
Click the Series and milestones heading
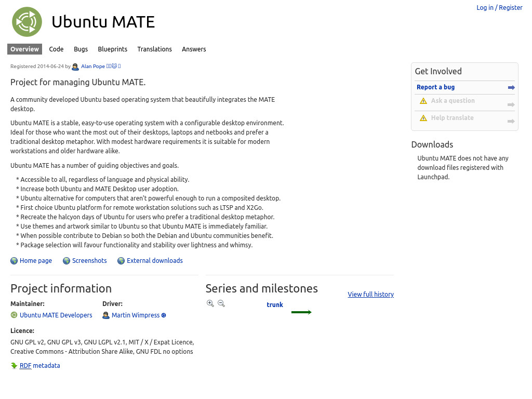pyautogui.click(x=262, y=288)
